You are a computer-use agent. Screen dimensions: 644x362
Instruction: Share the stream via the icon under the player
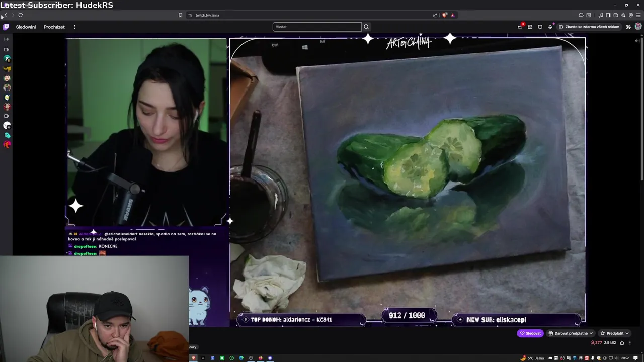[x=622, y=343]
